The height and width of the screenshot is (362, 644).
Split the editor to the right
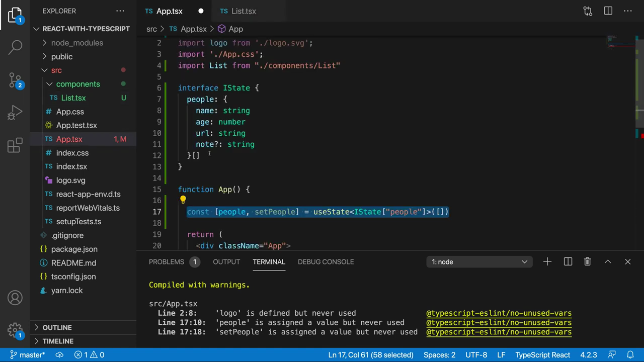pyautogui.click(x=608, y=11)
